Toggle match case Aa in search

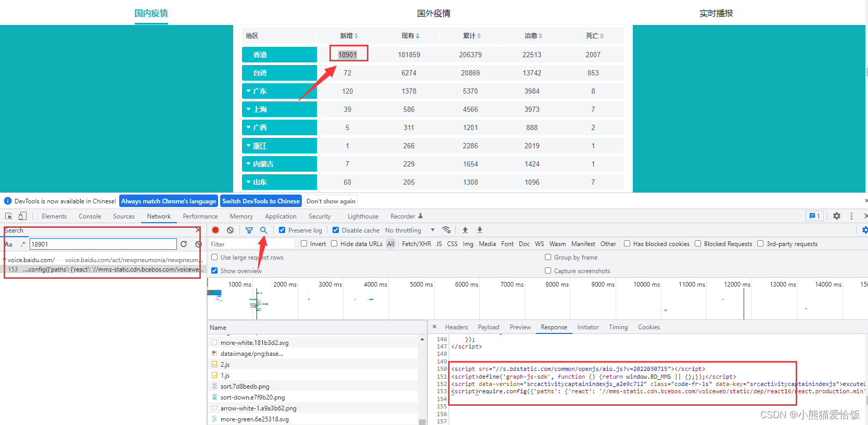8,244
